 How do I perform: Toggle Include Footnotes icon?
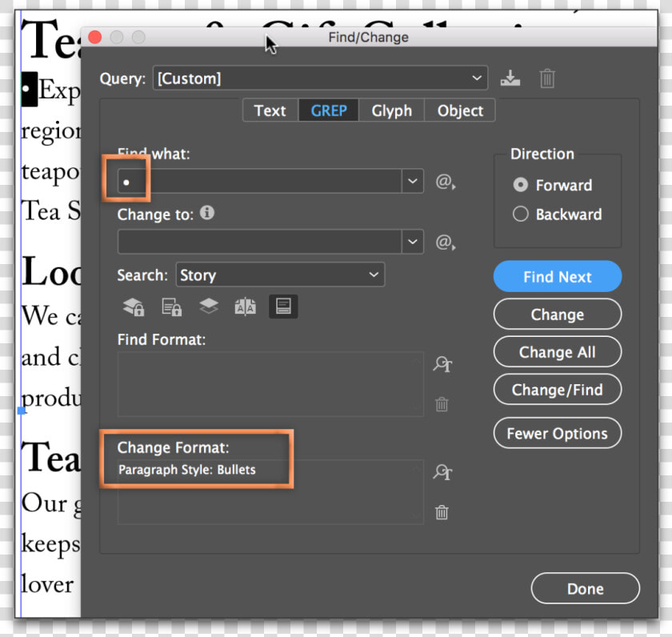click(283, 306)
